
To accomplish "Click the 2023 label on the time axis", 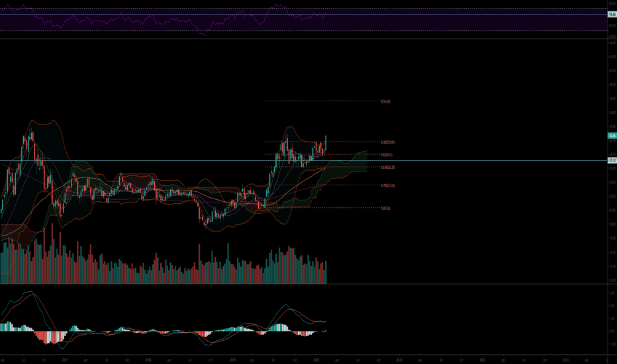I will [x=565, y=359].
